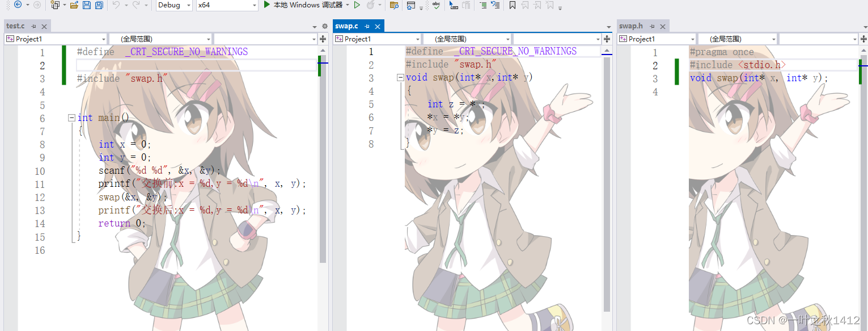Click the navigate forward arrow icon
Screen dimensions: 868x331
[37, 5]
